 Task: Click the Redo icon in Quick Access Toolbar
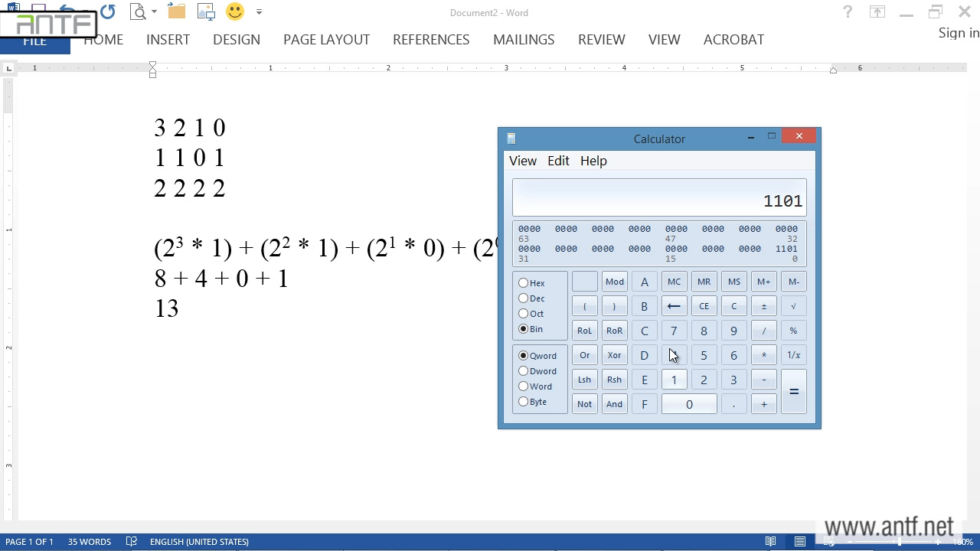pyautogui.click(x=107, y=11)
